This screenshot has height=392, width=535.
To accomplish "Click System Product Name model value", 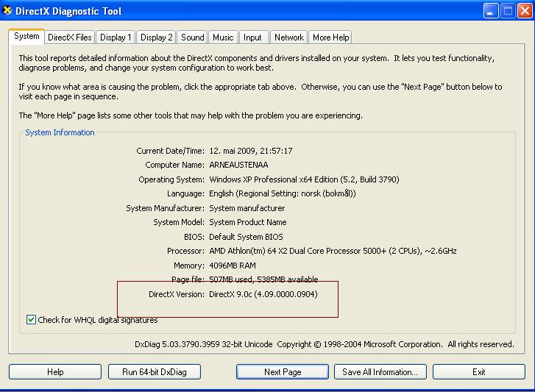I will tap(248, 222).
